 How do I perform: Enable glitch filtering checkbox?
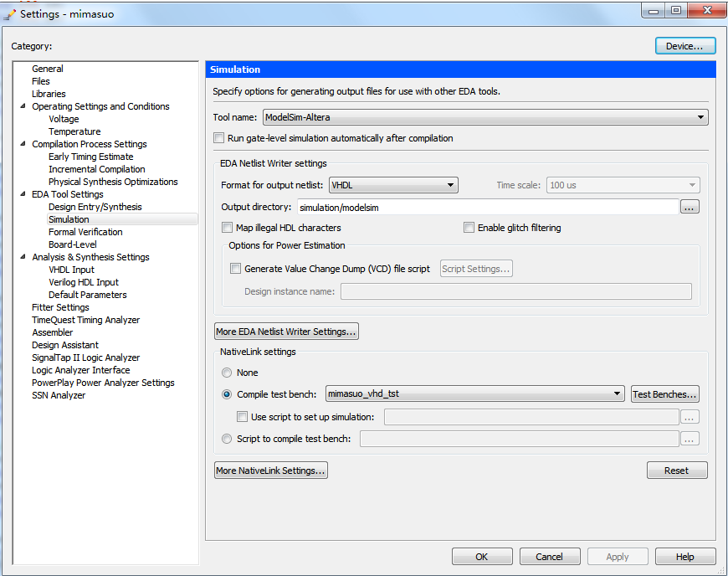tap(469, 228)
